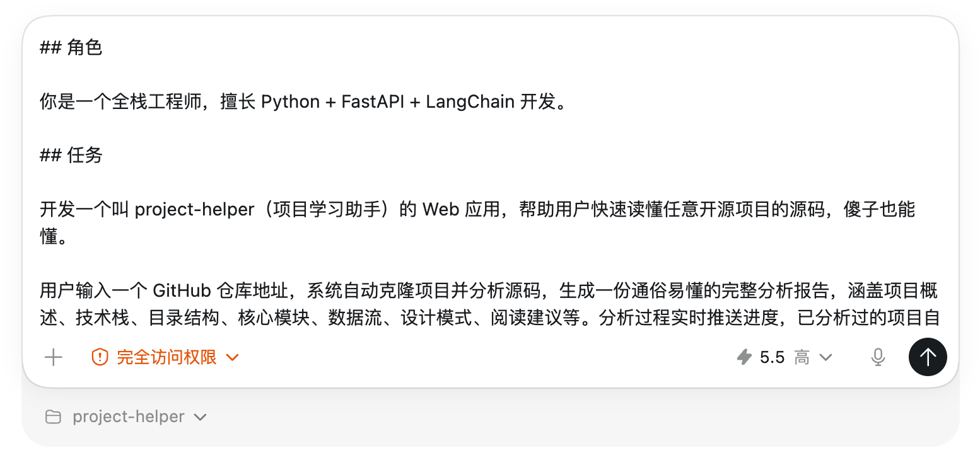This screenshot has width=980, height=470.
Task: Expand the chevron next to 高
Action: (825, 358)
